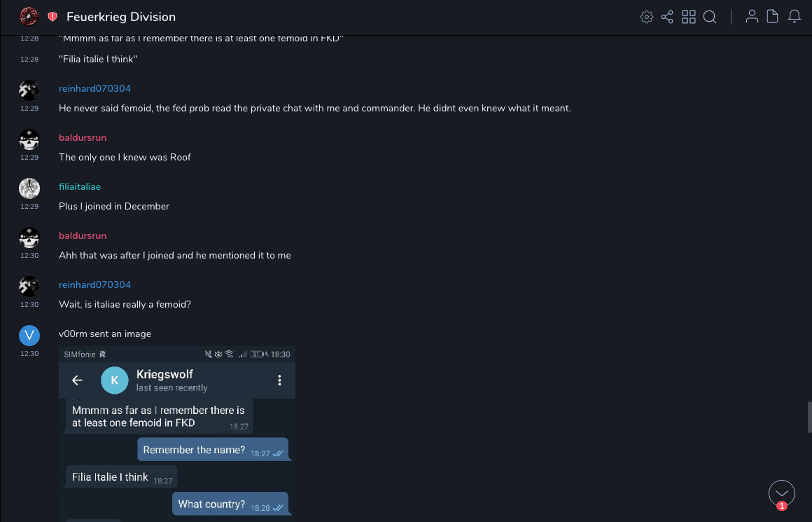Click the vertical scrollbar thumb
The width and height of the screenshot is (812, 522).
[x=808, y=418]
